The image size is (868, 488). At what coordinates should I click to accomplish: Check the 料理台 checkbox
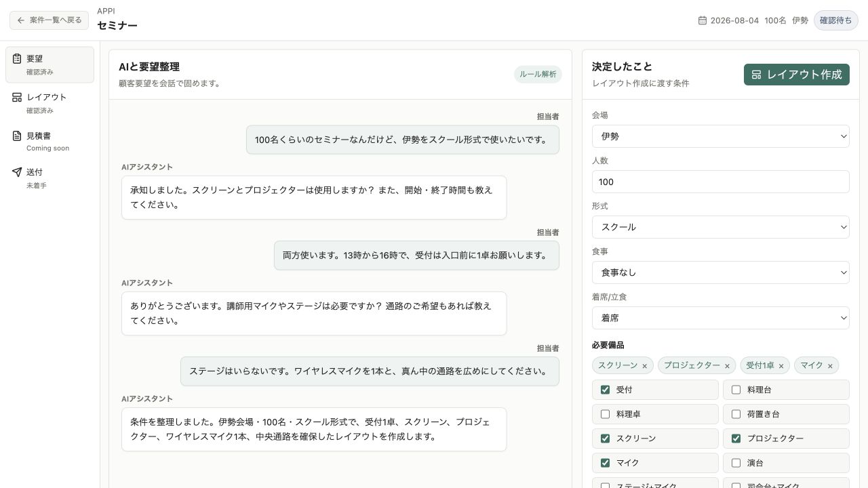736,390
